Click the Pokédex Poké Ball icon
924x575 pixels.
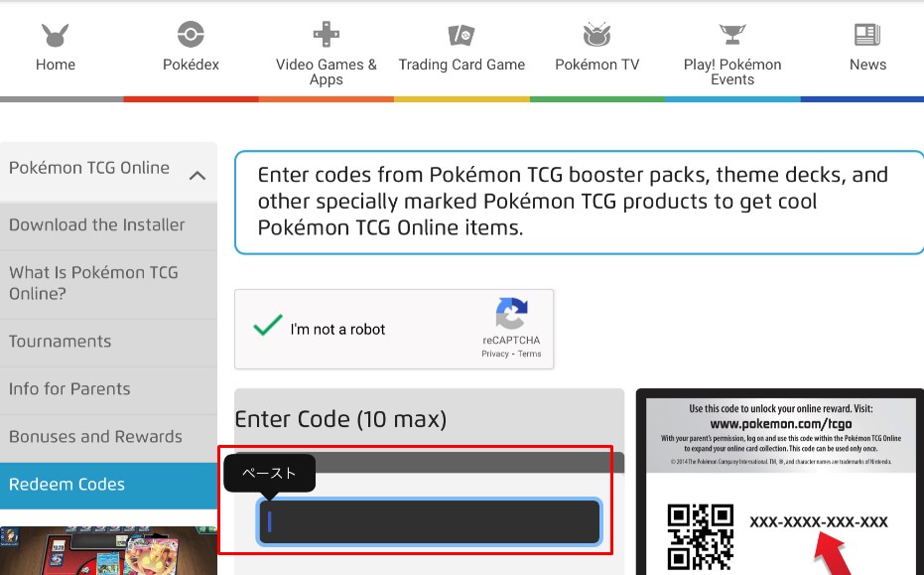[191, 34]
